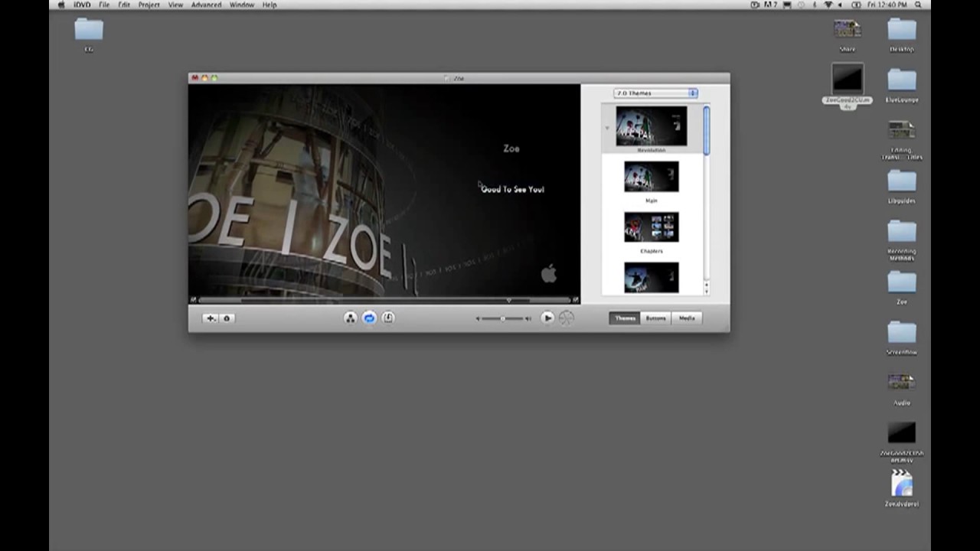The height and width of the screenshot is (551, 980).
Task: Select the CG folder on desktop
Action: 89,30
